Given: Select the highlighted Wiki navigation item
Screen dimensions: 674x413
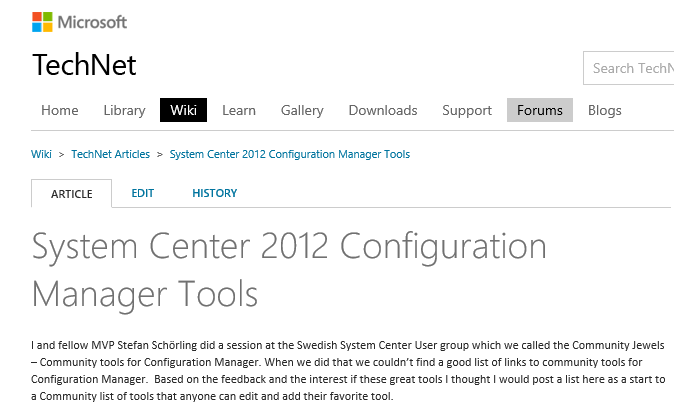Looking at the screenshot, I should [183, 110].
